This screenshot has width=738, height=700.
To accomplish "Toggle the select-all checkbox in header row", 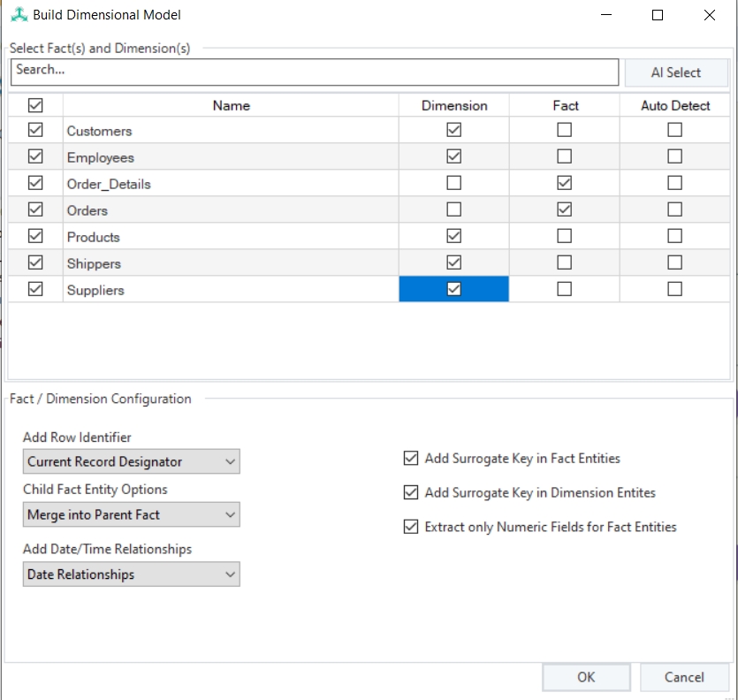I will coord(35,105).
